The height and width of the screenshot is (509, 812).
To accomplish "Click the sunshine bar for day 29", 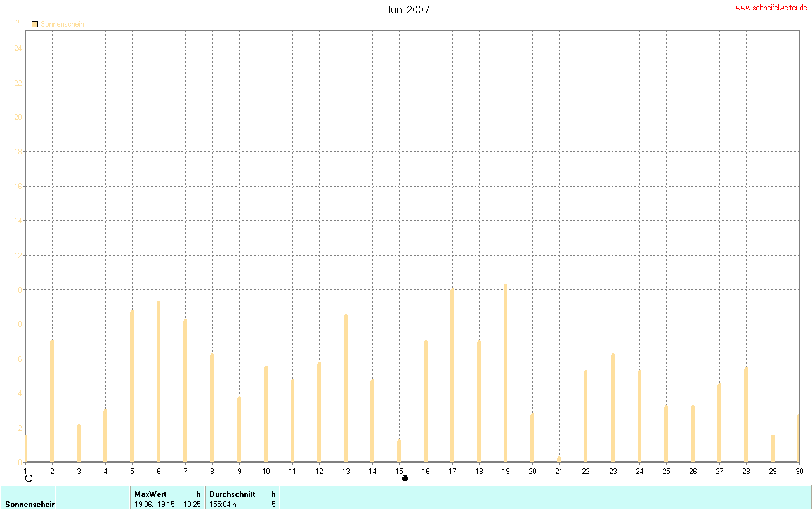I will 773,448.
